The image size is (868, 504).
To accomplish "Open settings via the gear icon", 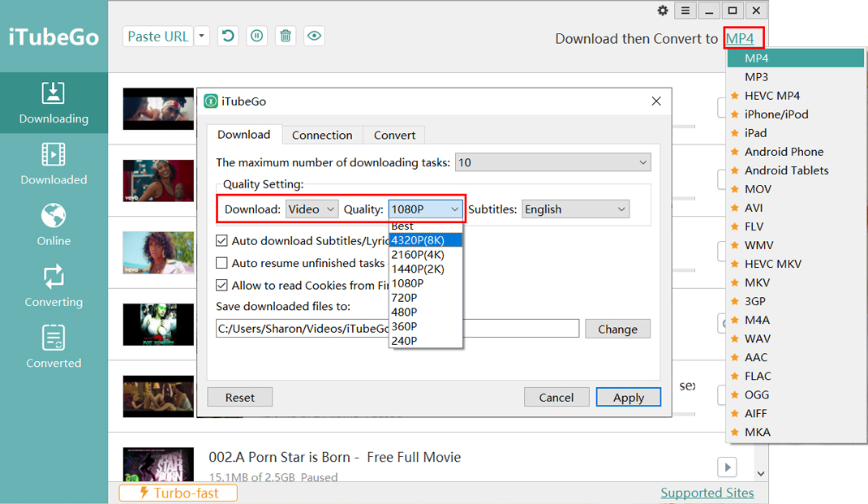I will point(663,11).
